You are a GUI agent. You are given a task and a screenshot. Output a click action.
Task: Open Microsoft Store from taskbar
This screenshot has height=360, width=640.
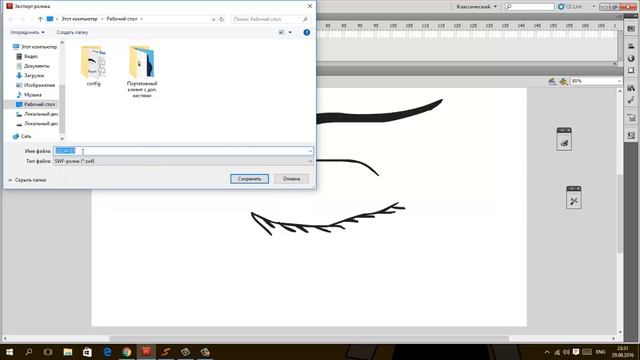[87, 352]
